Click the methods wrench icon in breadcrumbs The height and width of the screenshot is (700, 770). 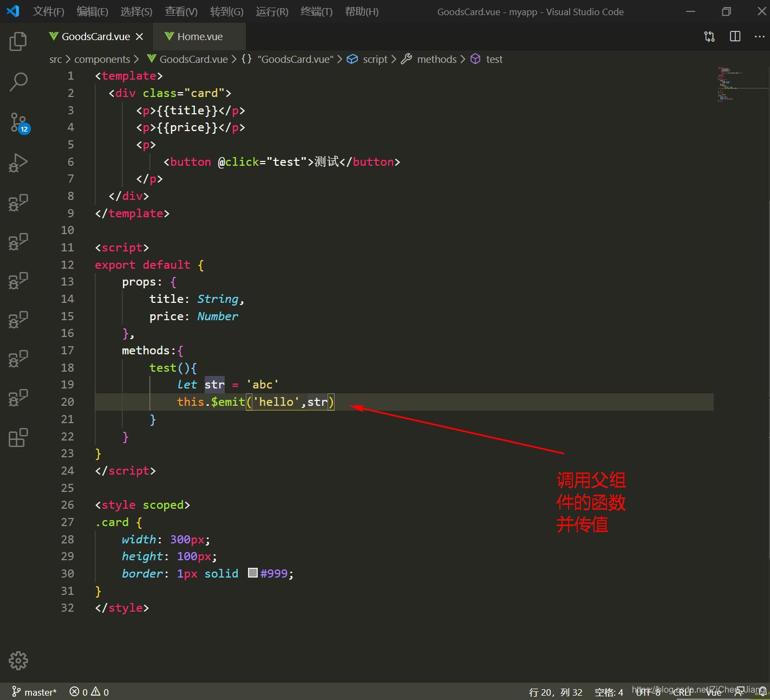point(406,59)
